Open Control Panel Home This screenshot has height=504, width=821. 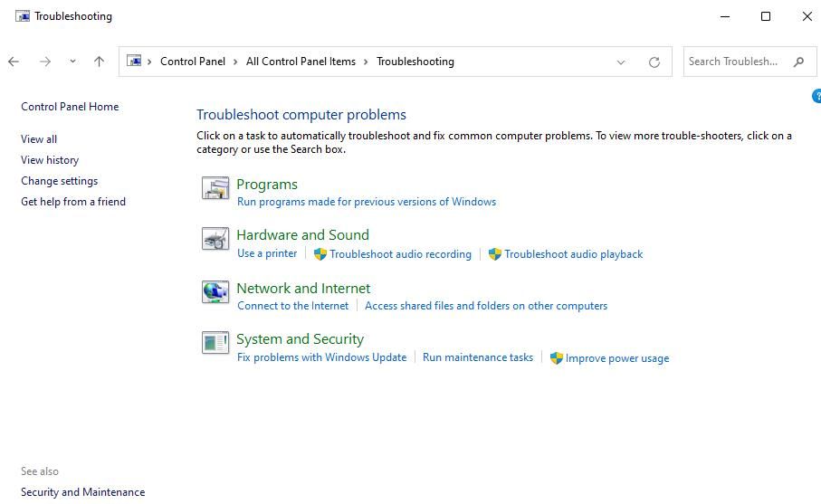point(70,107)
